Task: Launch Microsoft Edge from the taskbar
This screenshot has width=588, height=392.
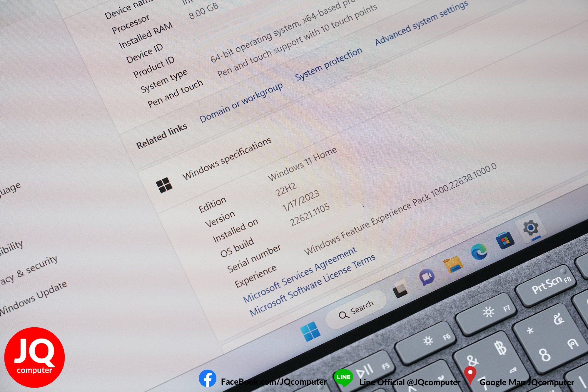Action: pyautogui.click(x=479, y=252)
